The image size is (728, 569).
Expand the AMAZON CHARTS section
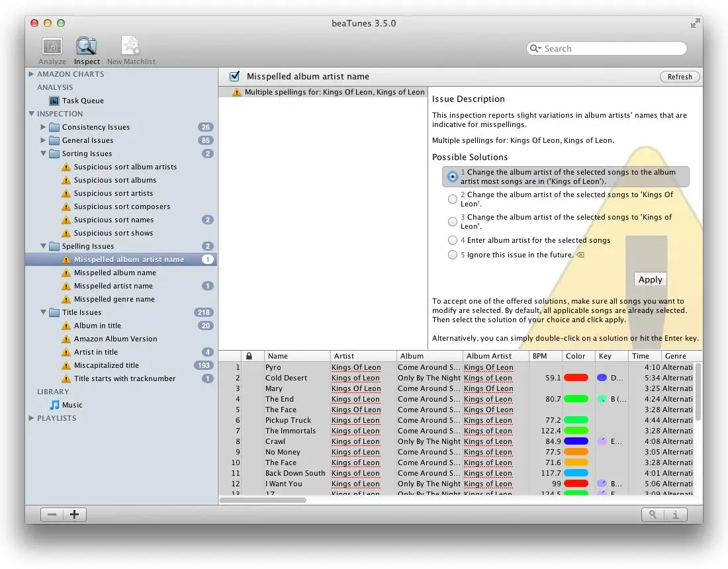(x=31, y=74)
